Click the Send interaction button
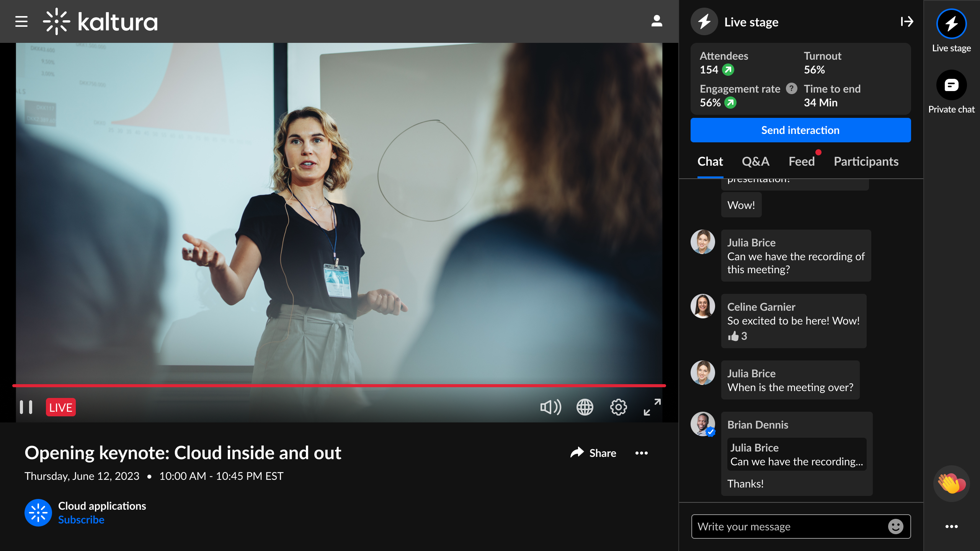 coord(800,130)
